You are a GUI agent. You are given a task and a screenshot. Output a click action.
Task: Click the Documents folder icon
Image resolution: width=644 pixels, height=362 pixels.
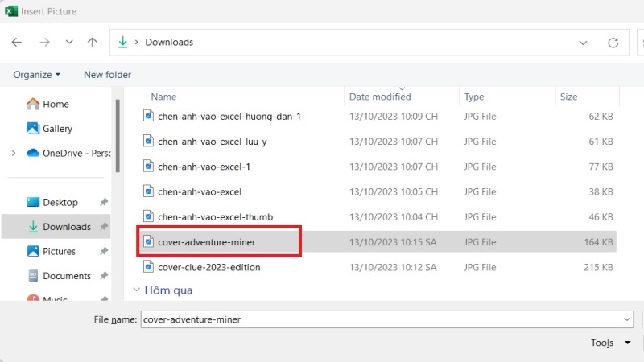[x=33, y=276]
